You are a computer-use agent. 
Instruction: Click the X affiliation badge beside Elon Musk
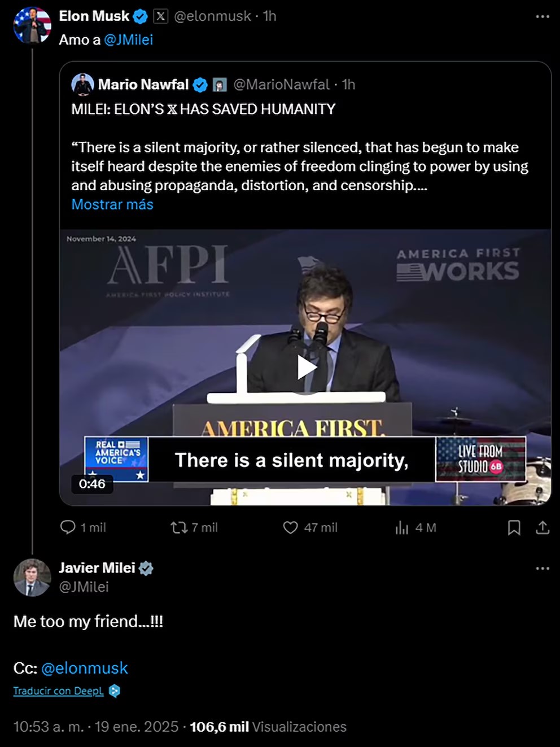tap(161, 16)
